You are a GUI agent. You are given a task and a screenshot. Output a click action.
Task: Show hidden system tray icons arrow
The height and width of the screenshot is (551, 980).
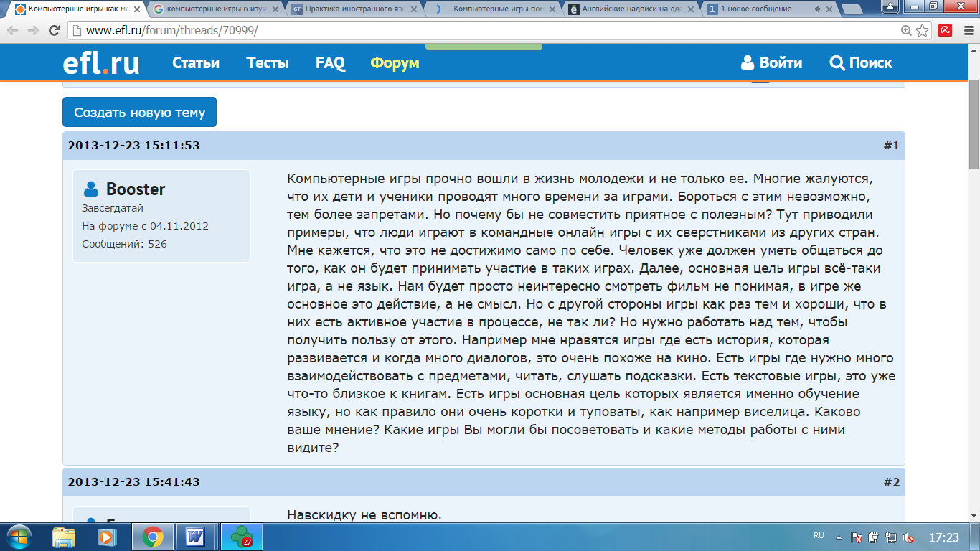tap(839, 537)
